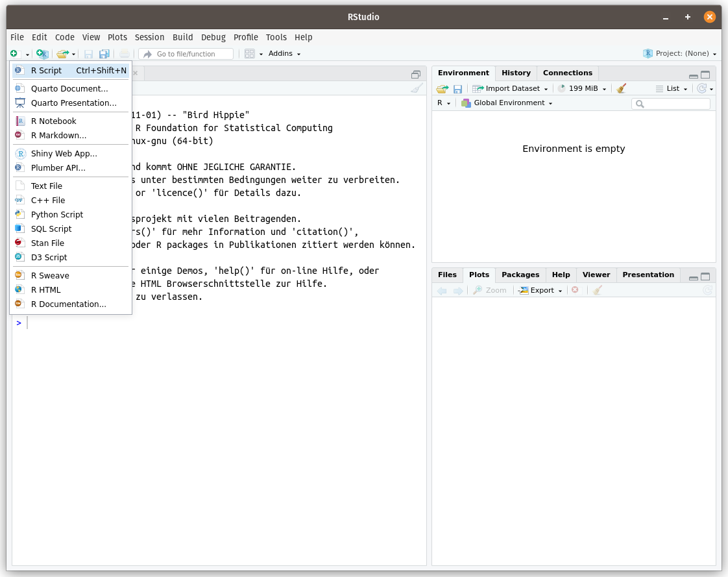
Task: Choose R Markdown... from the new file menu
Action: pyautogui.click(x=58, y=136)
